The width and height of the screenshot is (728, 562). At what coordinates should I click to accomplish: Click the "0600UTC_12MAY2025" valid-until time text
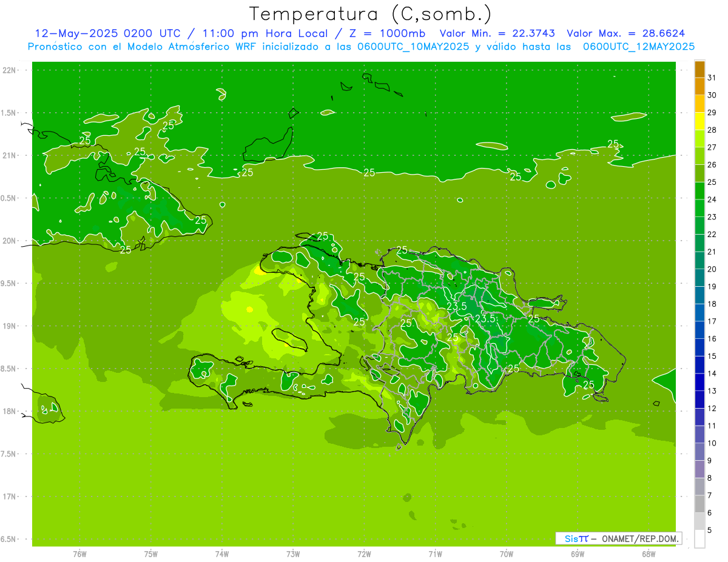pyautogui.click(x=639, y=46)
